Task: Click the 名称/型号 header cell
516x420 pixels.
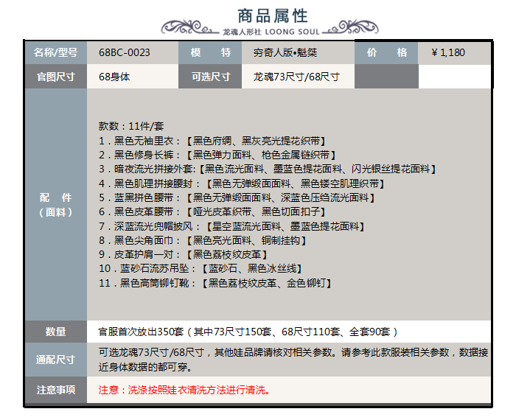Action: click(55, 52)
